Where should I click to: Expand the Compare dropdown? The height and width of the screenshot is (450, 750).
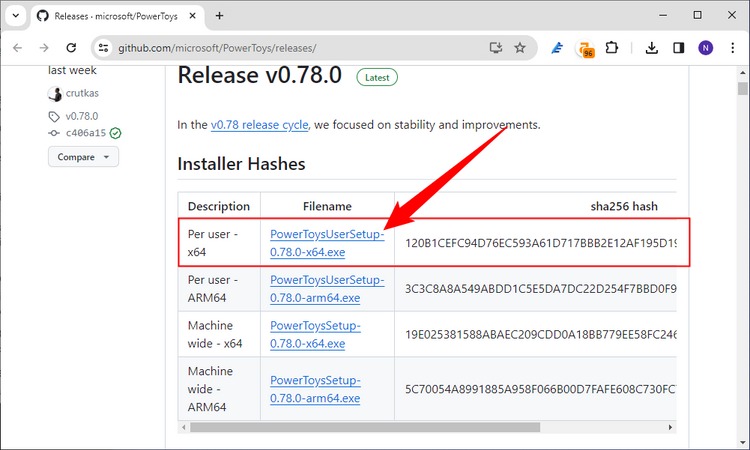point(83,157)
